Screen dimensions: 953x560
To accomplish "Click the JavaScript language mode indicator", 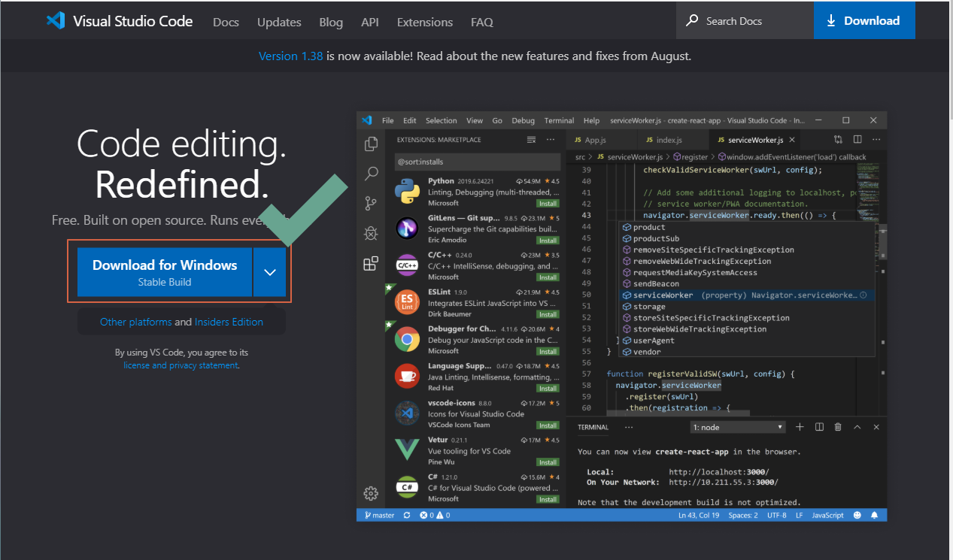I will (x=827, y=515).
